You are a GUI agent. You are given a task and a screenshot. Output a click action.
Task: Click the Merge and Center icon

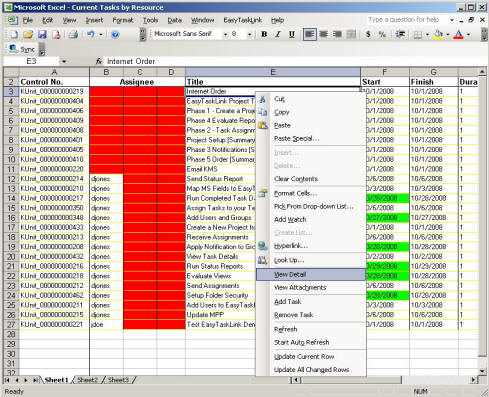[351, 34]
